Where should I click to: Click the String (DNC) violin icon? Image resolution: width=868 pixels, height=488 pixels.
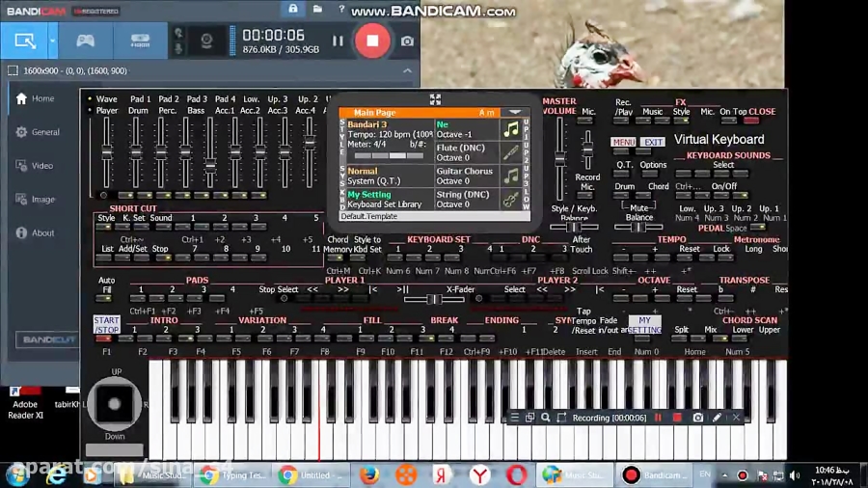pos(511,200)
